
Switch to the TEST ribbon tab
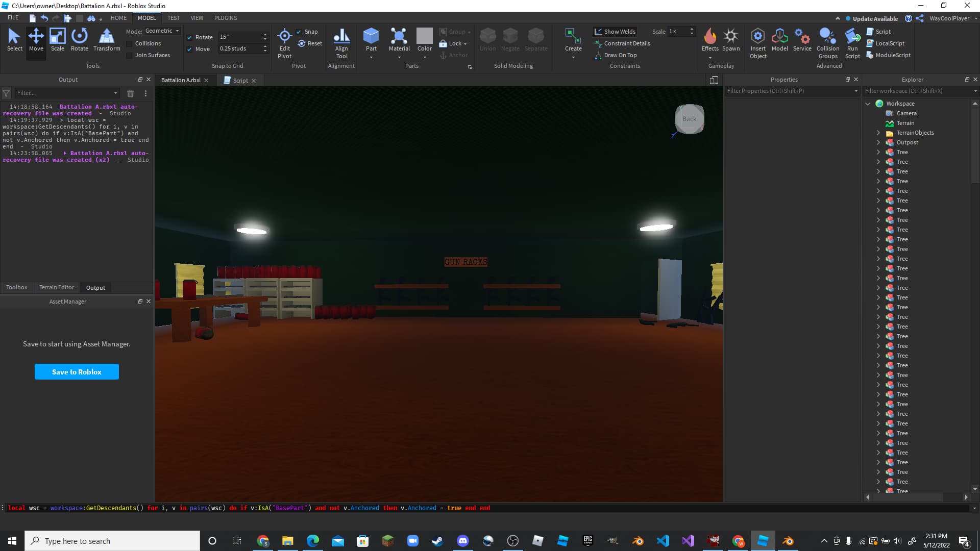[x=174, y=17]
